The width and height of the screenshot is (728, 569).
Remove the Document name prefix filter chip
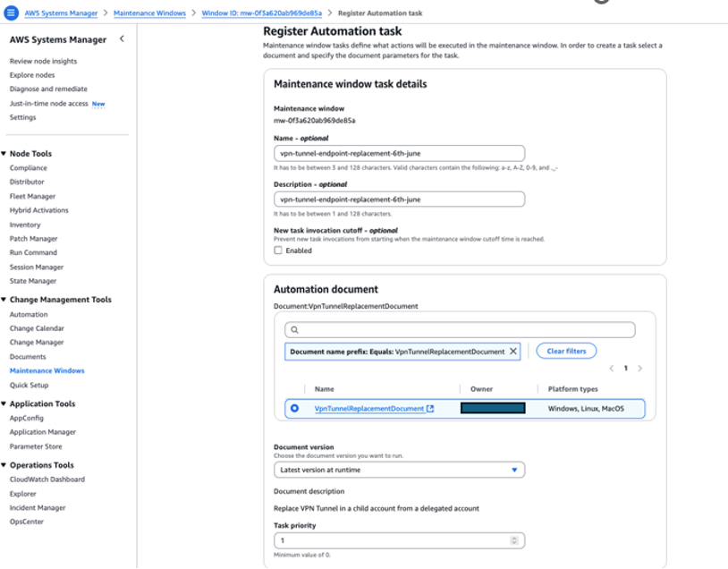[514, 352]
